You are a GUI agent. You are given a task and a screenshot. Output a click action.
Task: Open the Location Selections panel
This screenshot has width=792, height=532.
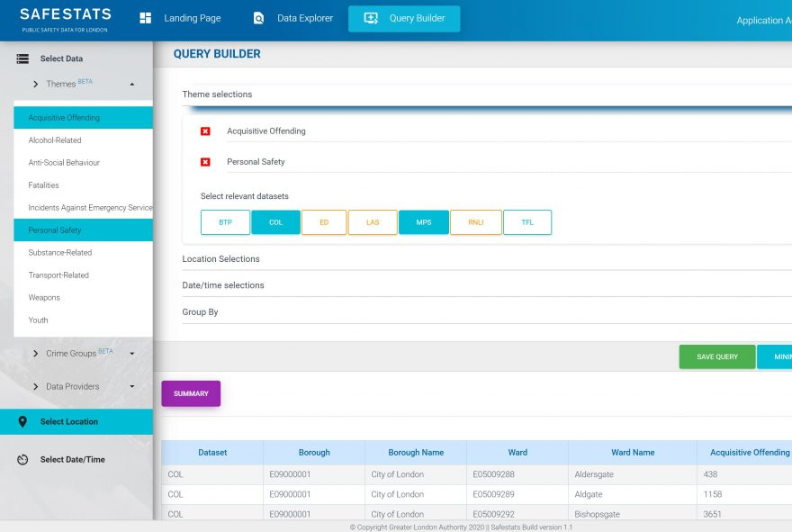(x=220, y=259)
